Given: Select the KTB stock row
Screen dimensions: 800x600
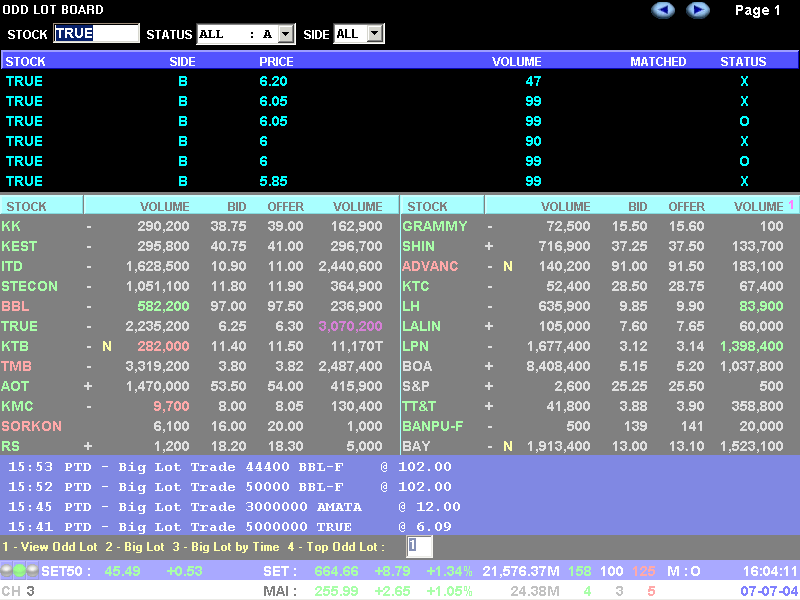Looking at the screenshot, I should tap(199, 346).
